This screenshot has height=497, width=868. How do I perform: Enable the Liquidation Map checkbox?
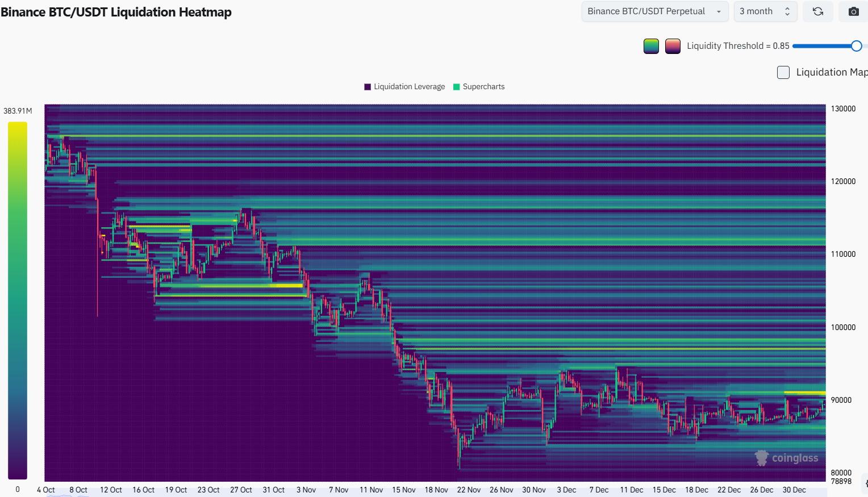click(x=783, y=72)
